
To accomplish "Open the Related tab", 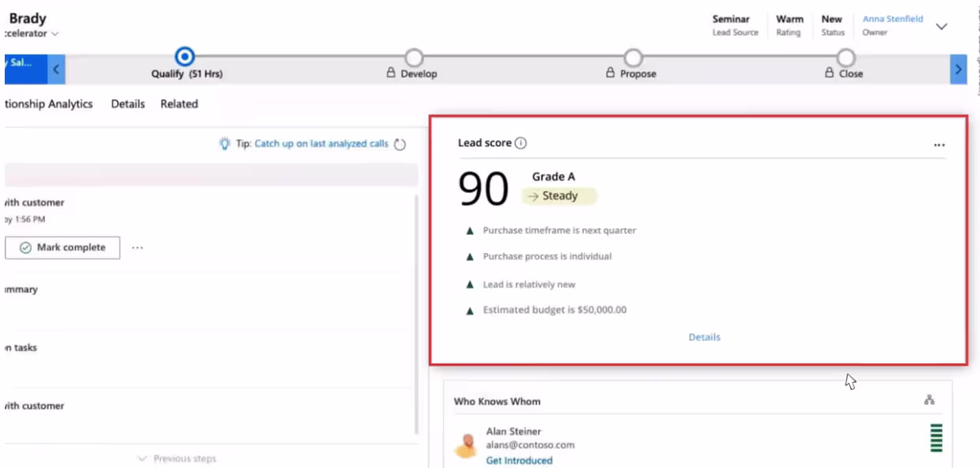I will point(179,104).
